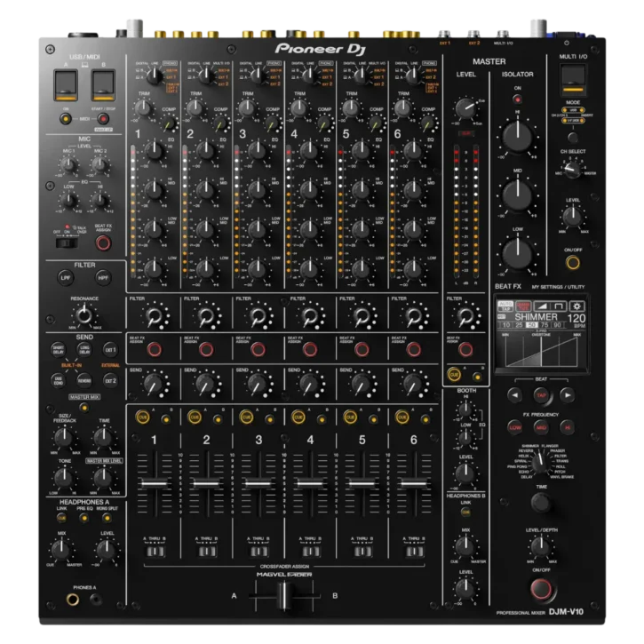Hit the beat right arrow button

pyautogui.click(x=568, y=395)
